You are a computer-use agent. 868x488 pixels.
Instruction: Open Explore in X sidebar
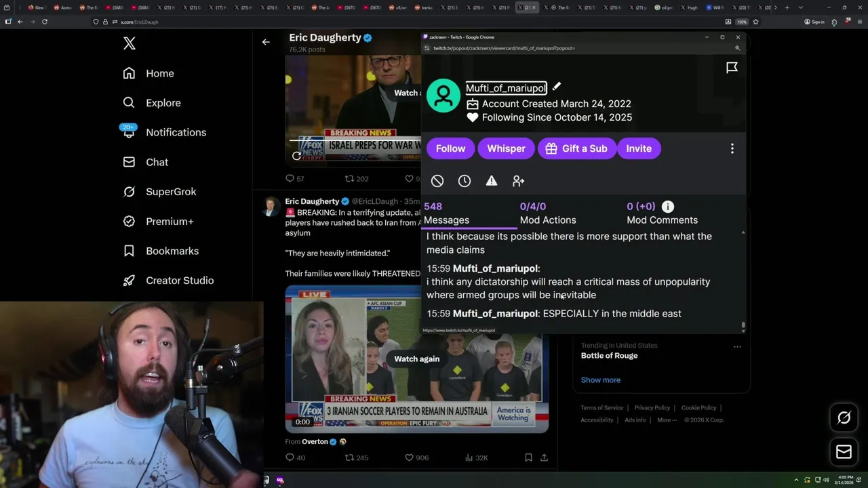point(152,103)
